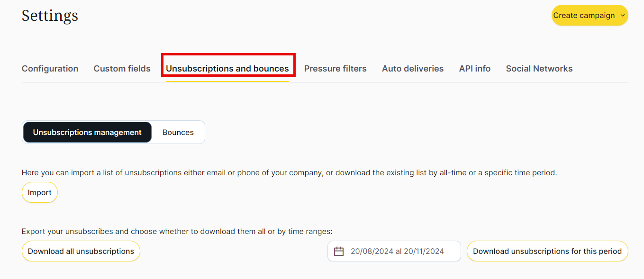Click the date text 20/08/2024 al 20/11/2024
644x279 pixels.
click(397, 252)
